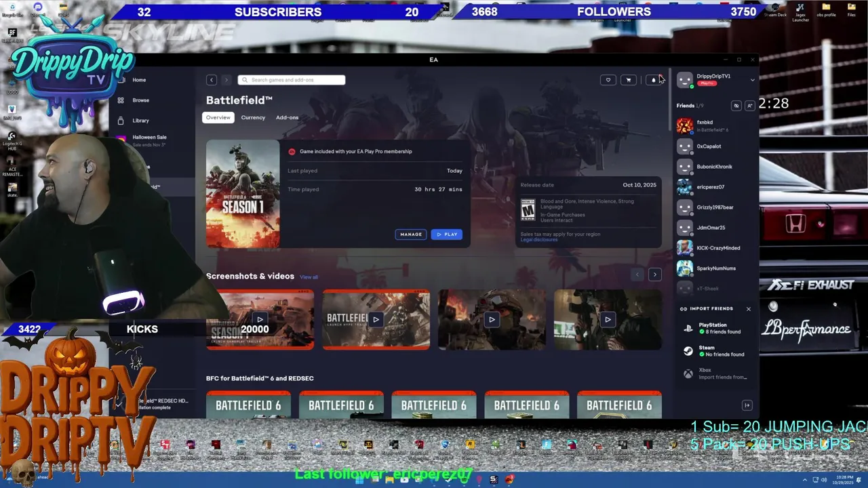The height and width of the screenshot is (488, 868).
Task: Click the Library icon in sidebar
Action: (x=121, y=121)
